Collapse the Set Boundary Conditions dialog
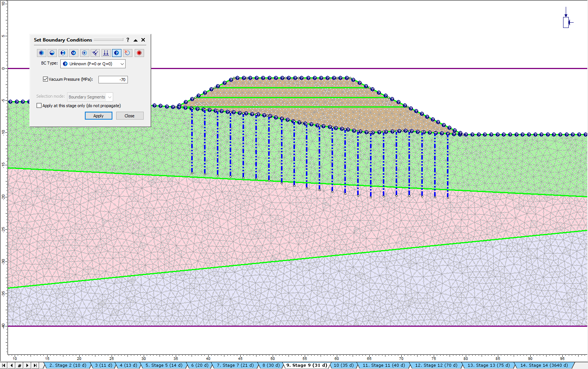 pos(135,40)
